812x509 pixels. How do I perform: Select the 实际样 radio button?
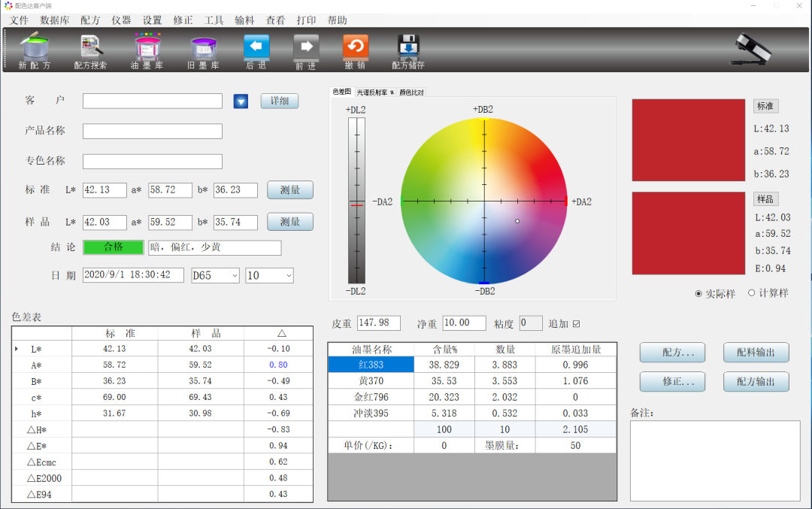click(699, 293)
